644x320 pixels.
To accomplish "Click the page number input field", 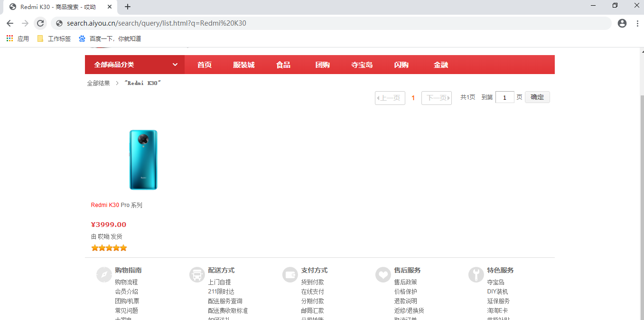I will [505, 97].
